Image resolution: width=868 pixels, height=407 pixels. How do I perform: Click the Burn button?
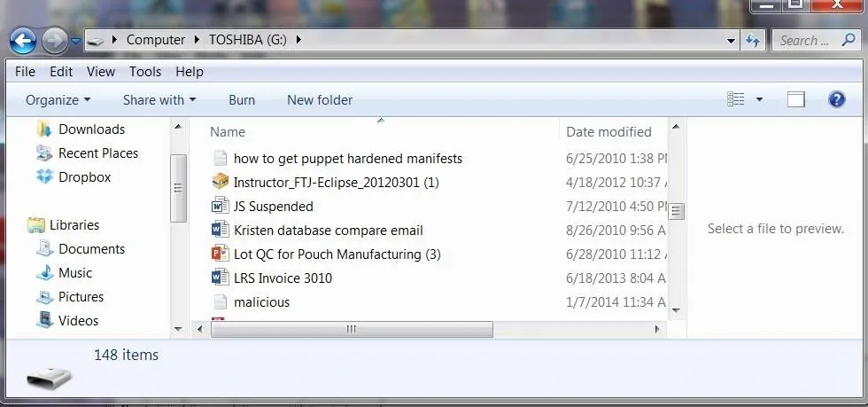point(242,100)
